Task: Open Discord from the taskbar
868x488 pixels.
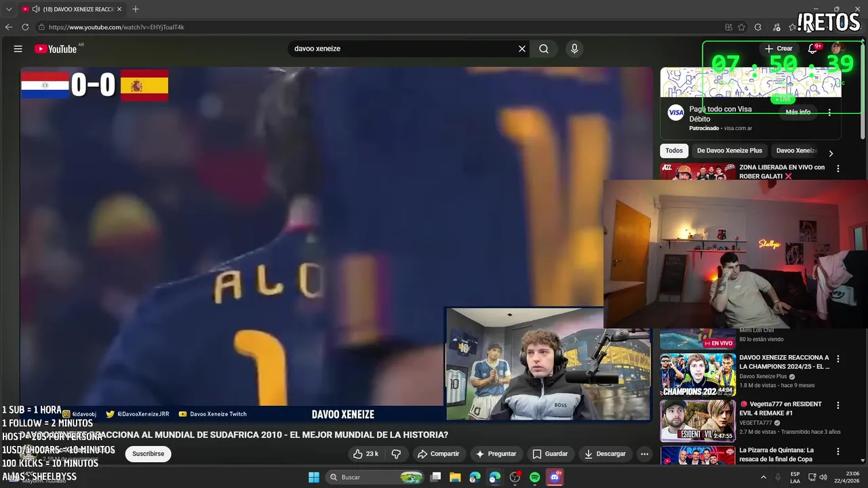Action: click(x=555, y=477)
